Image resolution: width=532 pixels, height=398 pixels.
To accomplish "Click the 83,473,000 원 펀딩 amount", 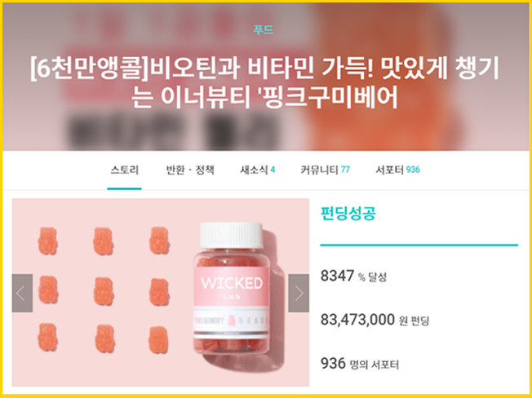I will point(375,320).
